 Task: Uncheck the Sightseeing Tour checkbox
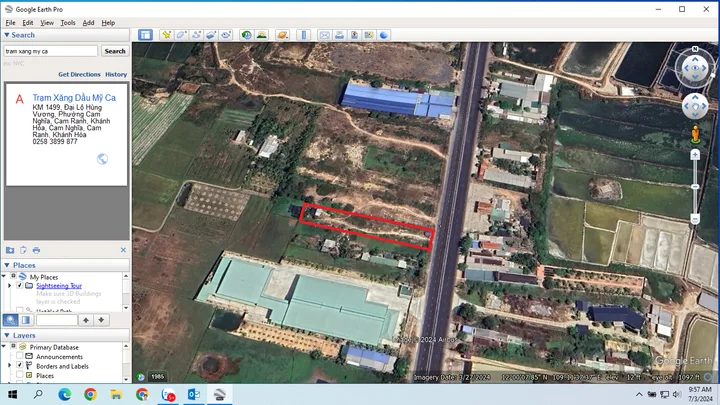click(x=19, y=286)
